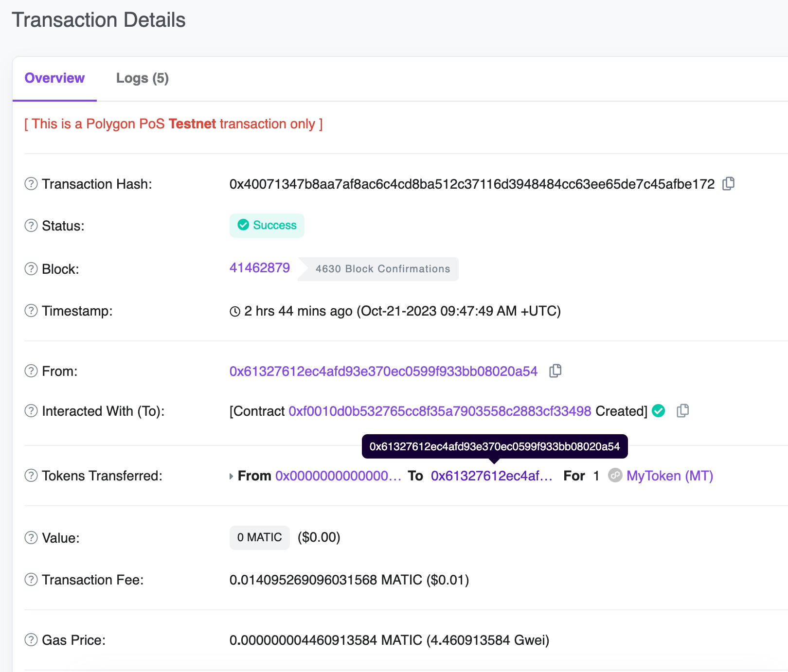
Task: Copy the From address
Action: (x=555, y=371)
